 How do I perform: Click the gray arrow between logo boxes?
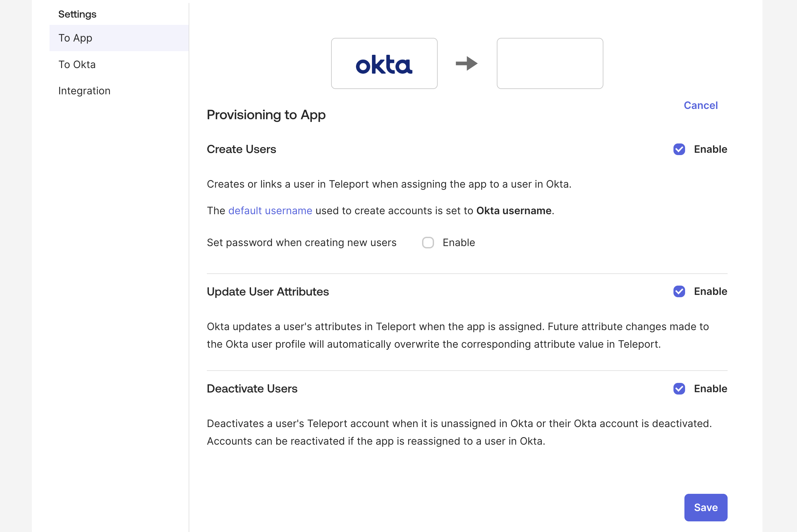point(467,63)
